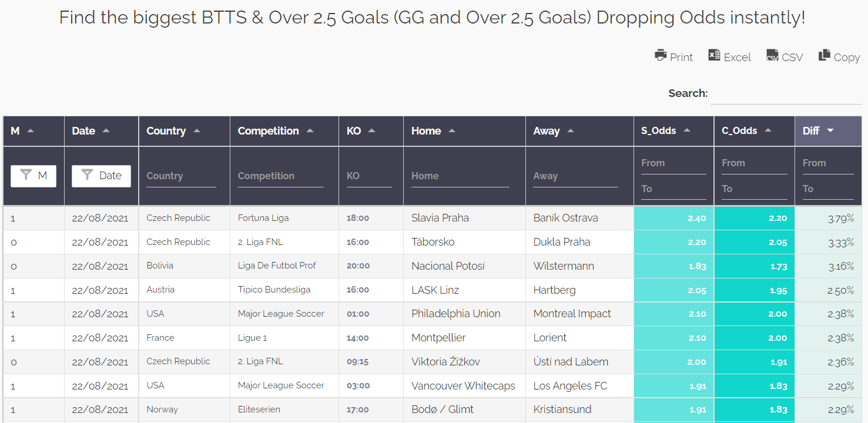Select Kristiansund away cell
Viewport: 868px width, 423px height.
579,409
